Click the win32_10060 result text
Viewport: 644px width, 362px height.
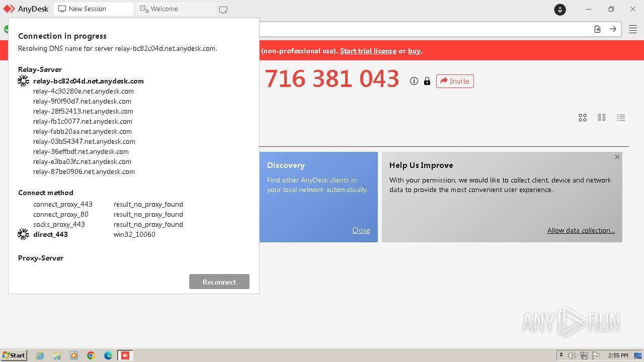(x=134, y=234)
